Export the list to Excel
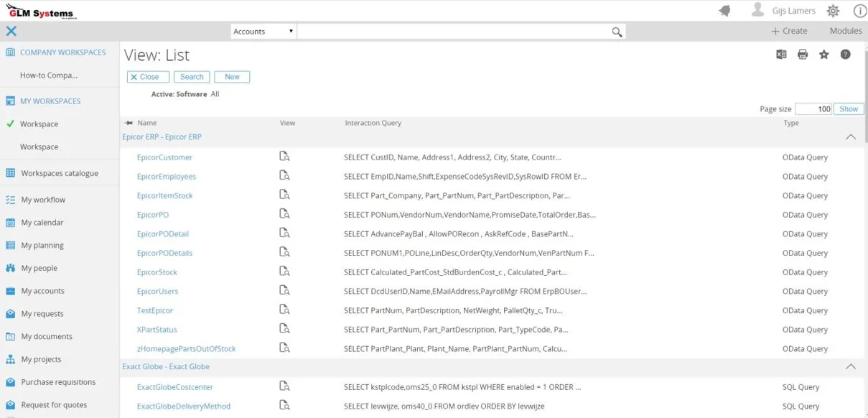Image resolution: width=868 pixels, height=418 pixels. tap(781, 54)
